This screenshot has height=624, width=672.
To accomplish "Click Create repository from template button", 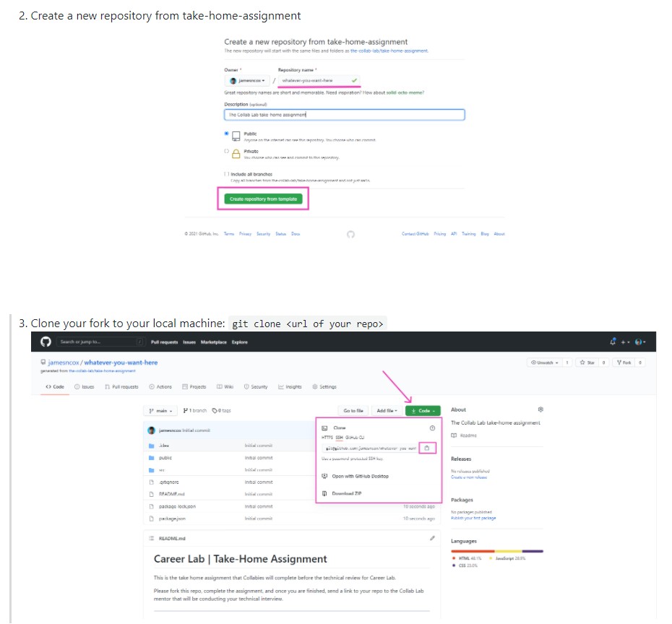I will 263,199.
